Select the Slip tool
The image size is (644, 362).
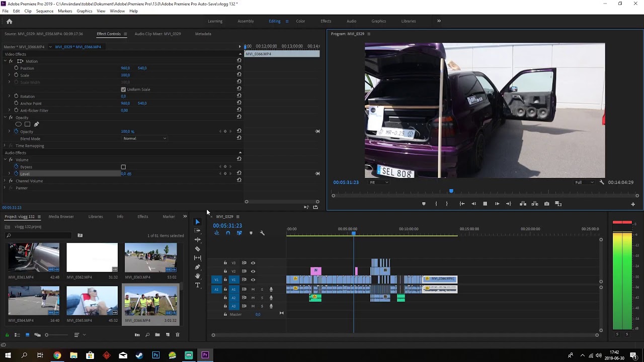197,258
